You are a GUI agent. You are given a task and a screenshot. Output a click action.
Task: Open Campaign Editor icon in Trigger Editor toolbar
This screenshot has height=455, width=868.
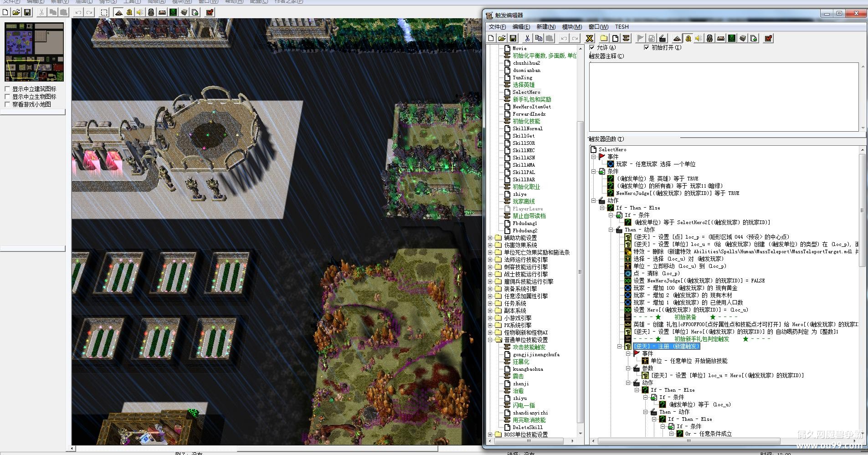pyautogui.click(x=721, y=38)
